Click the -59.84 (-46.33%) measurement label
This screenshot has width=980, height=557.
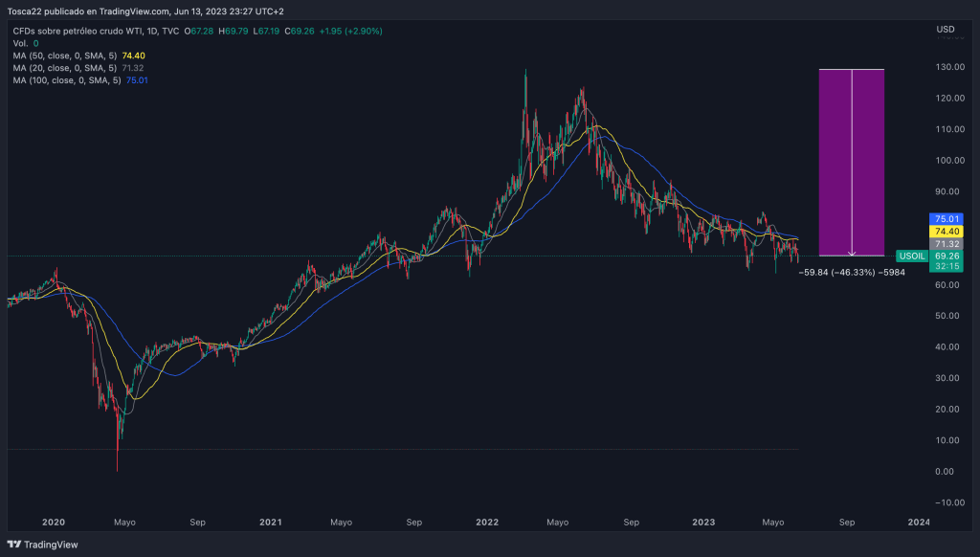coord(851,272)
